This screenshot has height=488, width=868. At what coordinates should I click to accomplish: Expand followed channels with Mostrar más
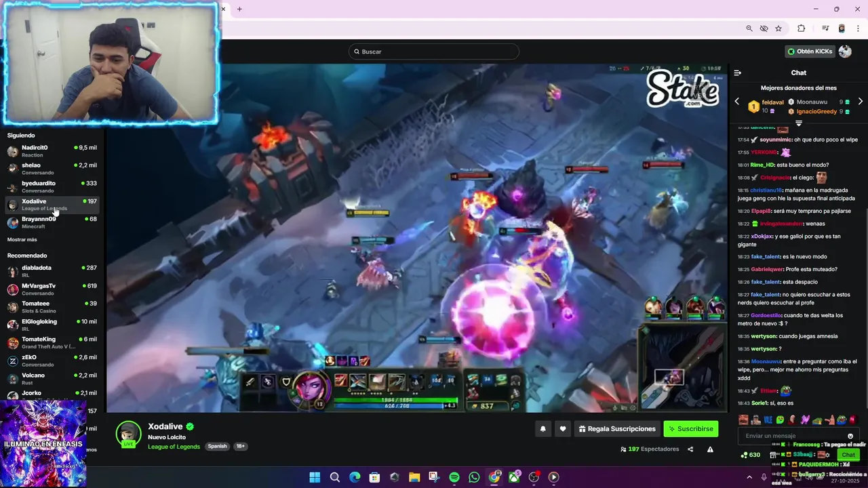(x=22, y=240)
